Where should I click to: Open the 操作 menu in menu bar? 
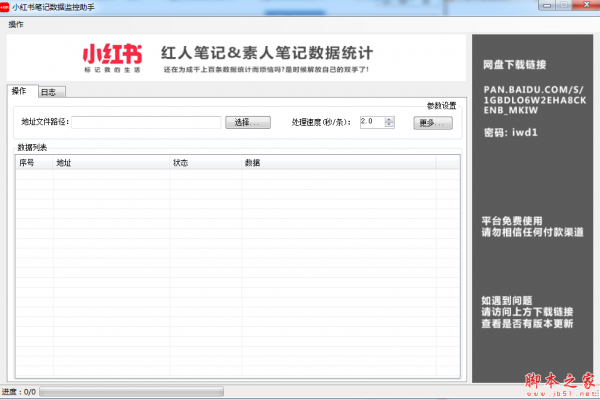[16, 24]
